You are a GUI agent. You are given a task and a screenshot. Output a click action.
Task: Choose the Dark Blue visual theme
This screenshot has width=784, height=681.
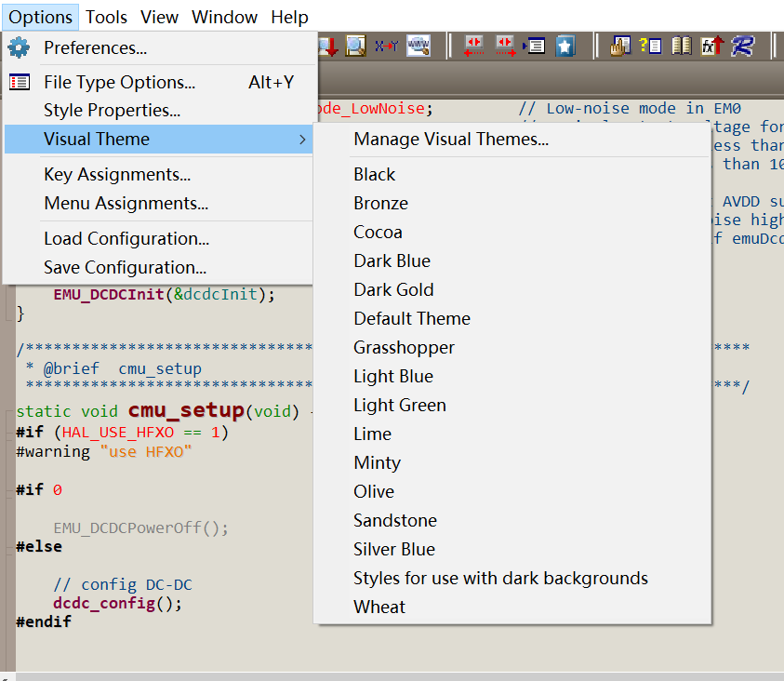pyautogui.click(x=392, y=260)
